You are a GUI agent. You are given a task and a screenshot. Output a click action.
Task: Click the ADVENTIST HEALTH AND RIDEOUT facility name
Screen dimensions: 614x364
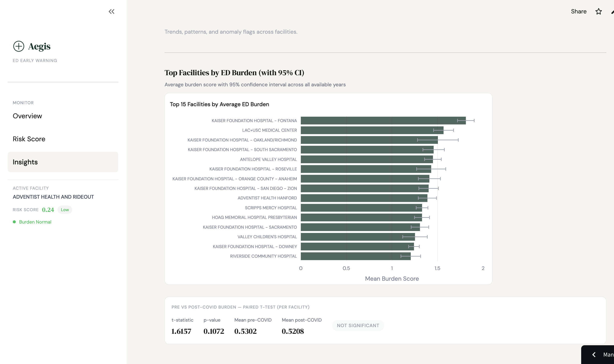pos(53,197)
